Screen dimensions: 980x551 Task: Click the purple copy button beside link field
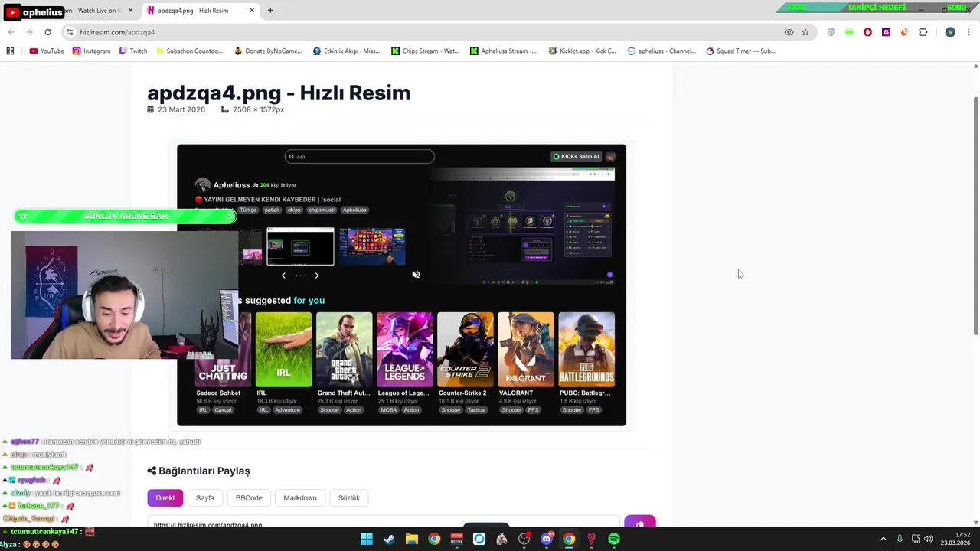click(x=640, y=522)
